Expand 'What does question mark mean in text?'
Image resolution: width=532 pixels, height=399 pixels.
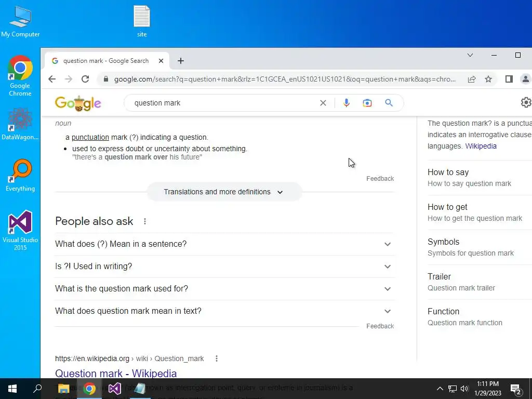(x=224, y=311)
